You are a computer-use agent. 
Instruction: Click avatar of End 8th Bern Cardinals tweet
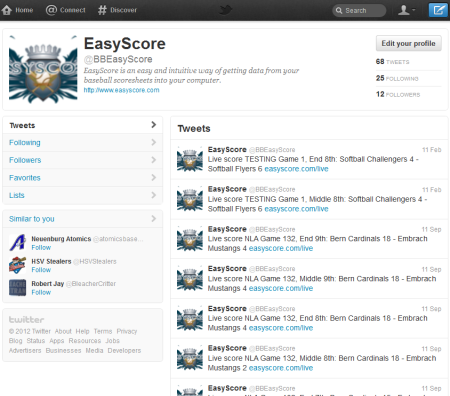[190, 318]
